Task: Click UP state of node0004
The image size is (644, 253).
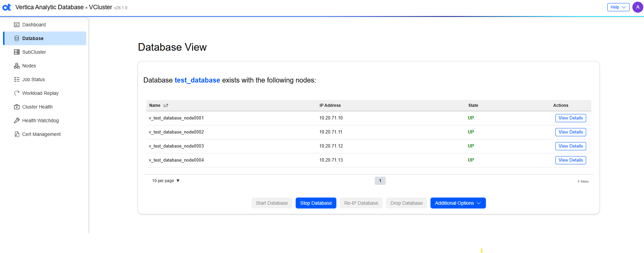Action: coord(471,160)
